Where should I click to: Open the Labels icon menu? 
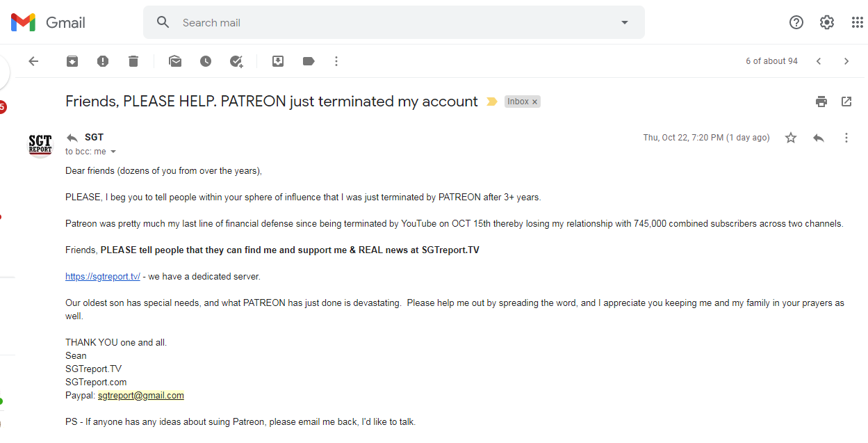[309, 61]
